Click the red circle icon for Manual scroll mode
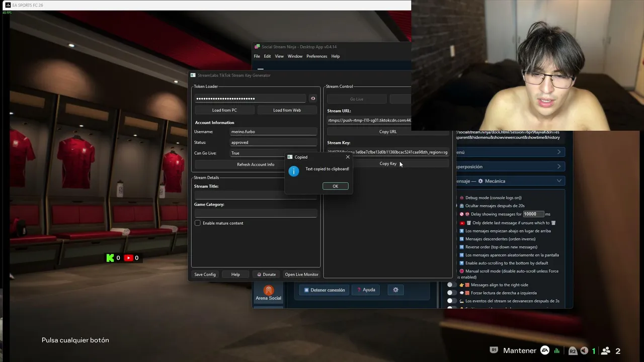This screenshot has width=644, height=362. coord(461,271)
